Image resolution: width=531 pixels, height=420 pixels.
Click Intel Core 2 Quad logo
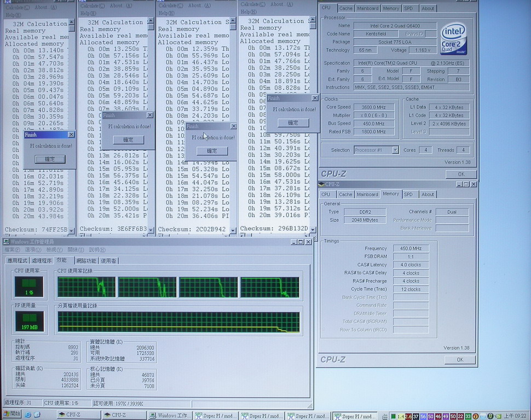pyautogui.click(x=454, y=39)
